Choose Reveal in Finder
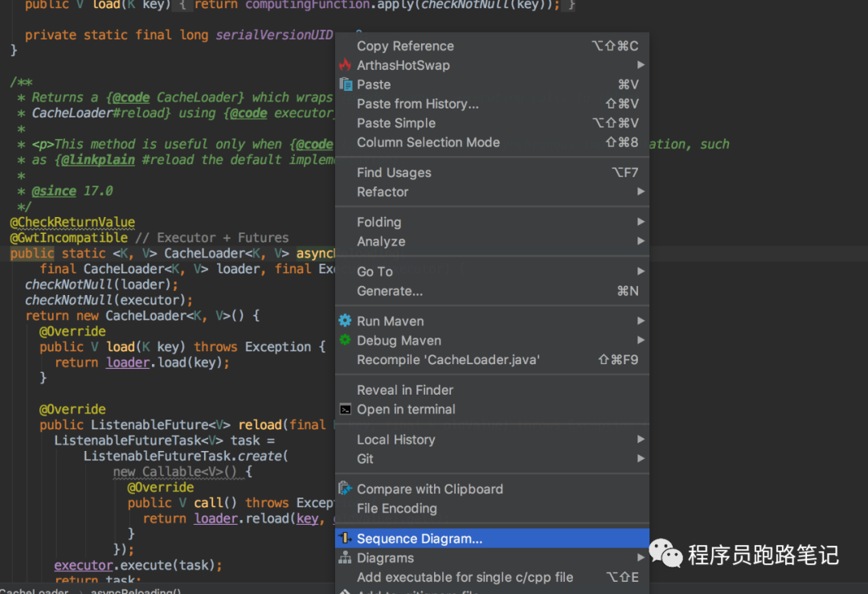 405,390
